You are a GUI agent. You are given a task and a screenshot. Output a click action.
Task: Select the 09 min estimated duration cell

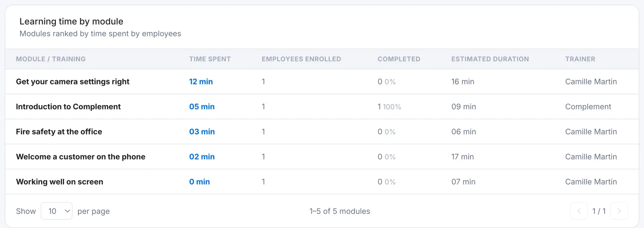coord(464,107)
